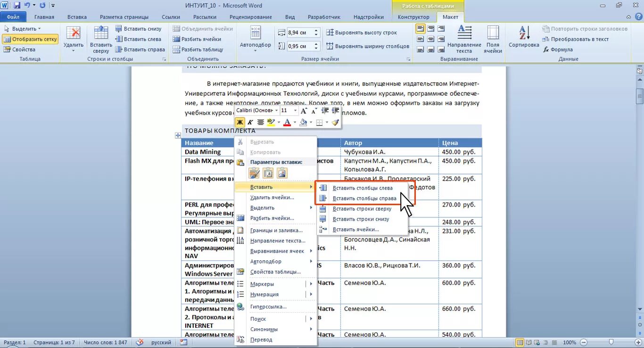Select Перевод in context menu
Viewport: 644px width, 348px height.
275,340
